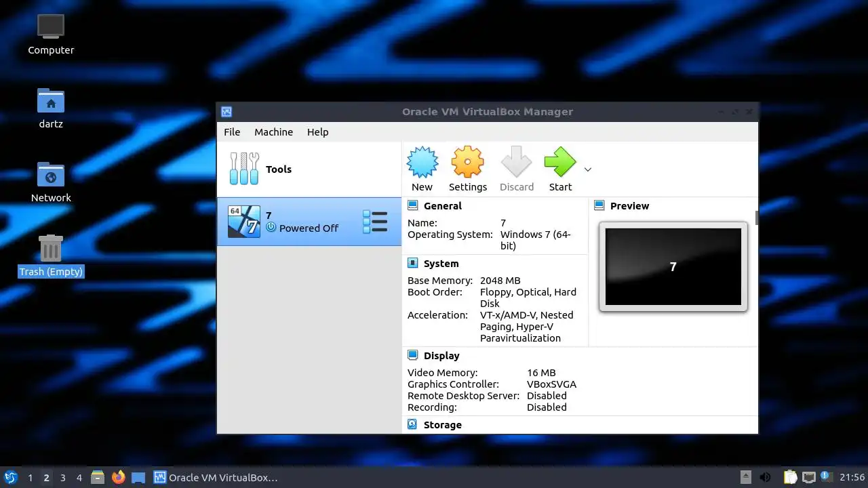Click the General section icon
Screen dimensions: 868x488
412,205
